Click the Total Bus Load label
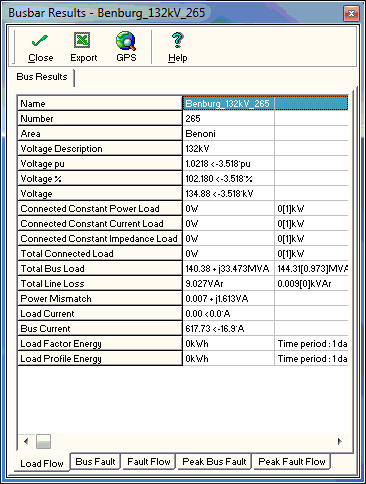366x484 pixels. click(53, 269)
